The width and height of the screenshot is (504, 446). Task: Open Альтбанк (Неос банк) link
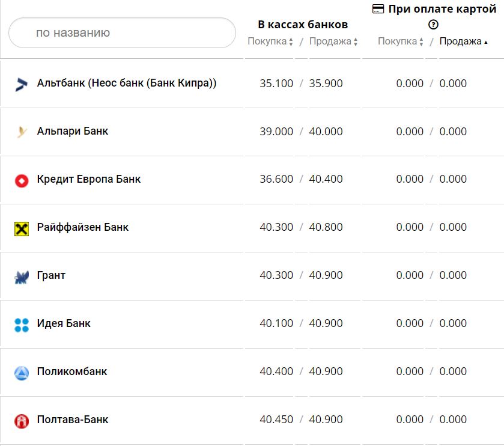[x=127, y=83]
